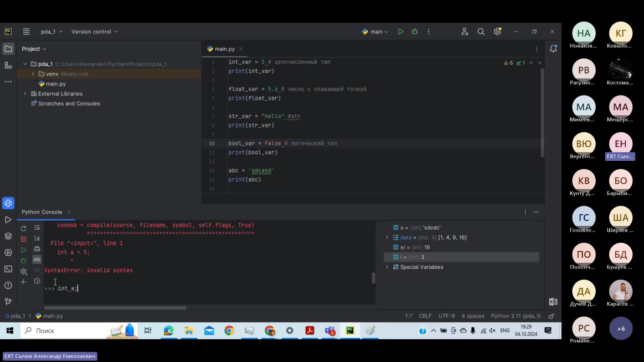Screen dimensions: 644x362
Task: Add new Python console
Action: [23, 282]
